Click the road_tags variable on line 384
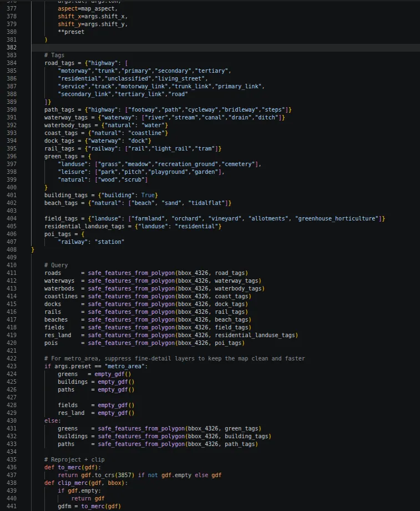 click(x=59, y=63)
